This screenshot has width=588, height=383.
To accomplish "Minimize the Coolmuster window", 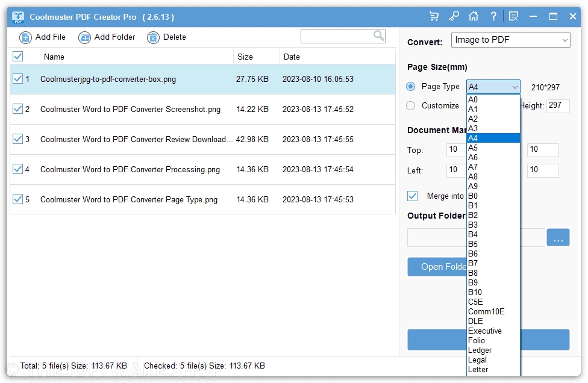I will click(533, 16).
